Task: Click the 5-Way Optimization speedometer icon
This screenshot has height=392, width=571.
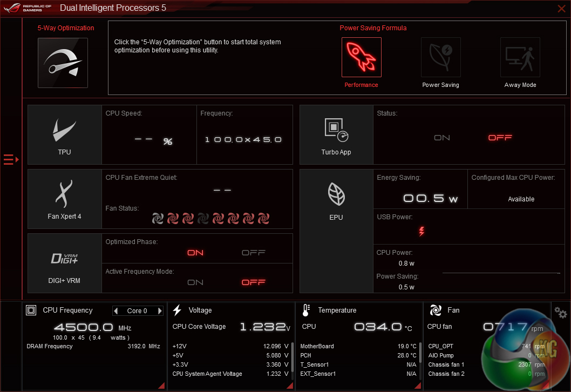Action: click(x=63, y=63)
